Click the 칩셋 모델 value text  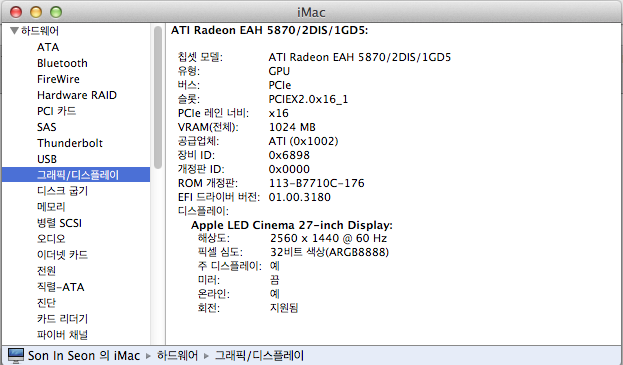coord(360,57)
